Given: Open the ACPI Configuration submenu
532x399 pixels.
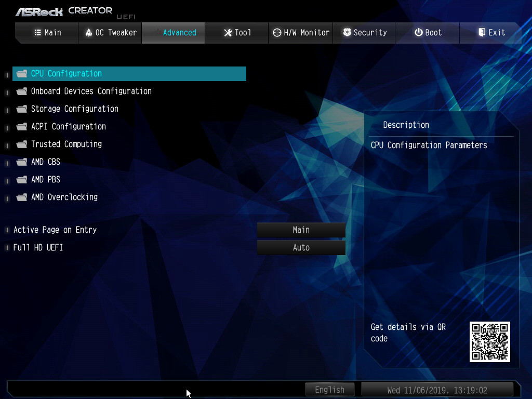Looking at the screenshot, I should click(68, 127).
